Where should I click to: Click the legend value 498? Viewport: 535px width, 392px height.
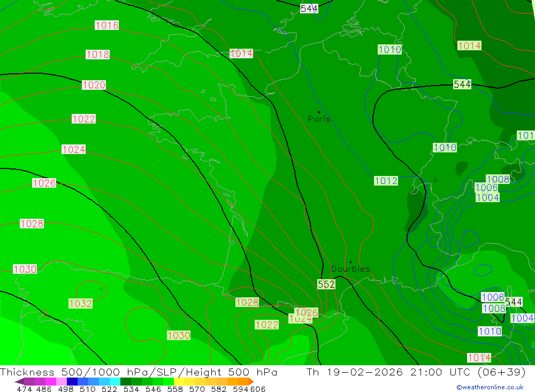click(x=66, y=389)
